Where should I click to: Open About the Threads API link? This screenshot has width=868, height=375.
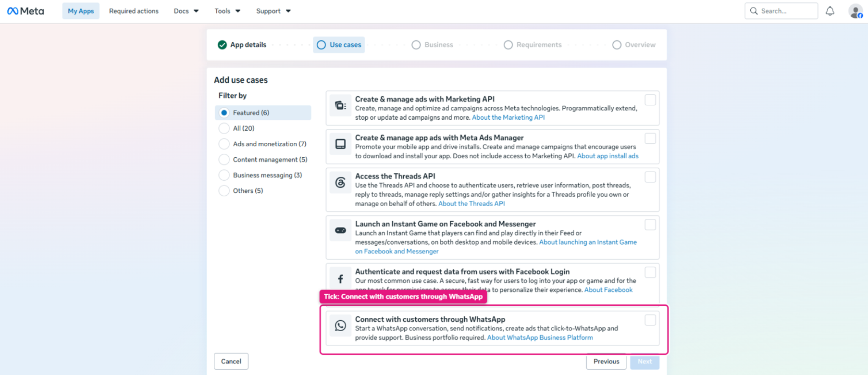tap(471, 203)
